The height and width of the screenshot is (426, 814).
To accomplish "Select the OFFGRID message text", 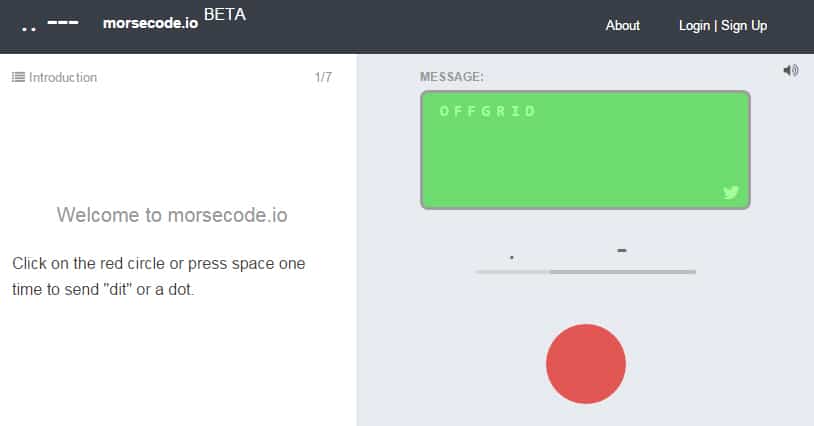I will coord(488,111).
